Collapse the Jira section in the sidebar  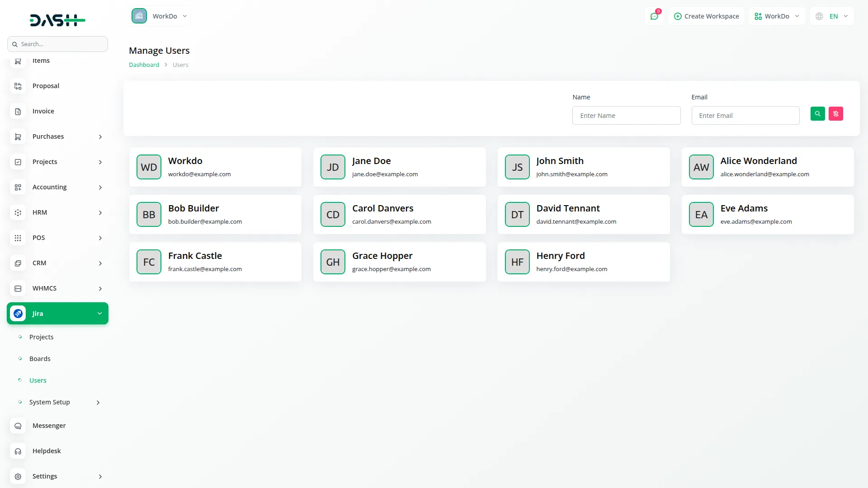pos(100,313)
